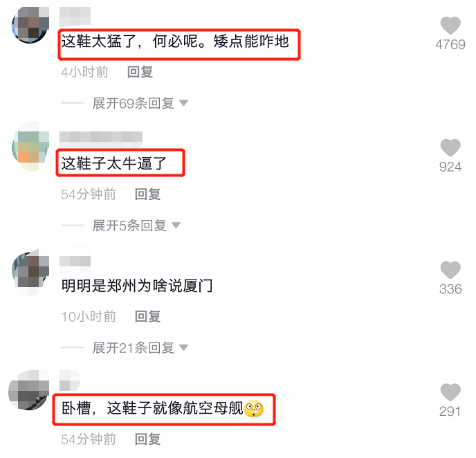
Task: Like the comment with 4769 likes
Action: pos(450,26)
